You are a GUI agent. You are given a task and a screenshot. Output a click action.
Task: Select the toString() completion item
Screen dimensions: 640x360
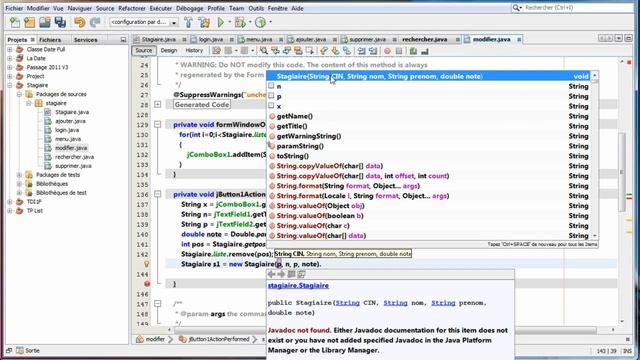coord(429,156)
